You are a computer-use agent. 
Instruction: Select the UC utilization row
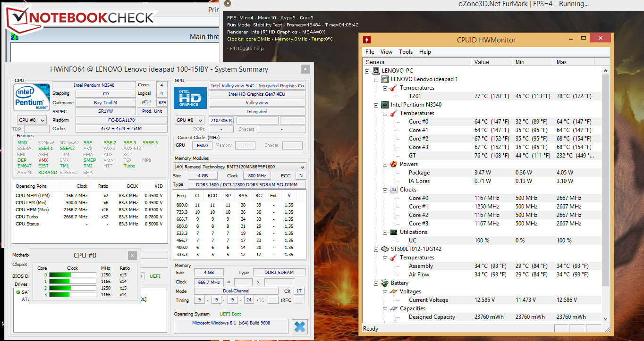(482, 241)
